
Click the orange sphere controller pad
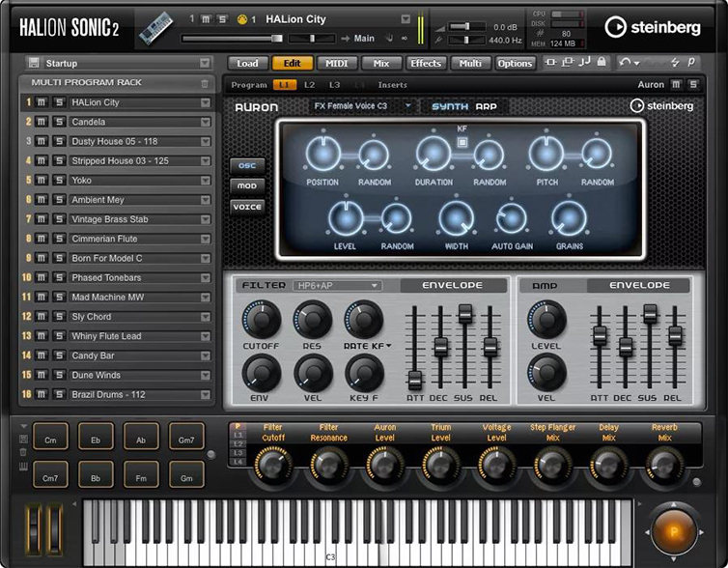point(673,530)
